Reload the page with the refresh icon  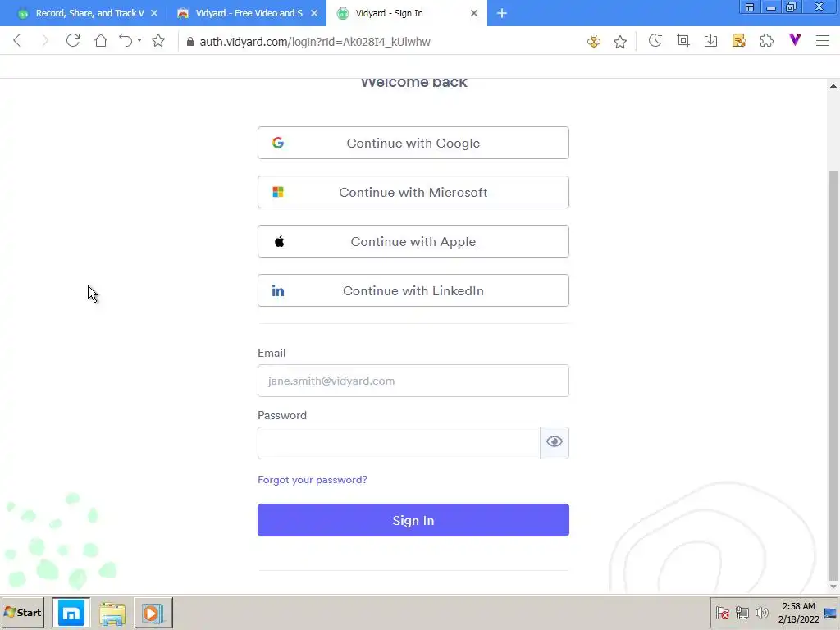[73, 41]
